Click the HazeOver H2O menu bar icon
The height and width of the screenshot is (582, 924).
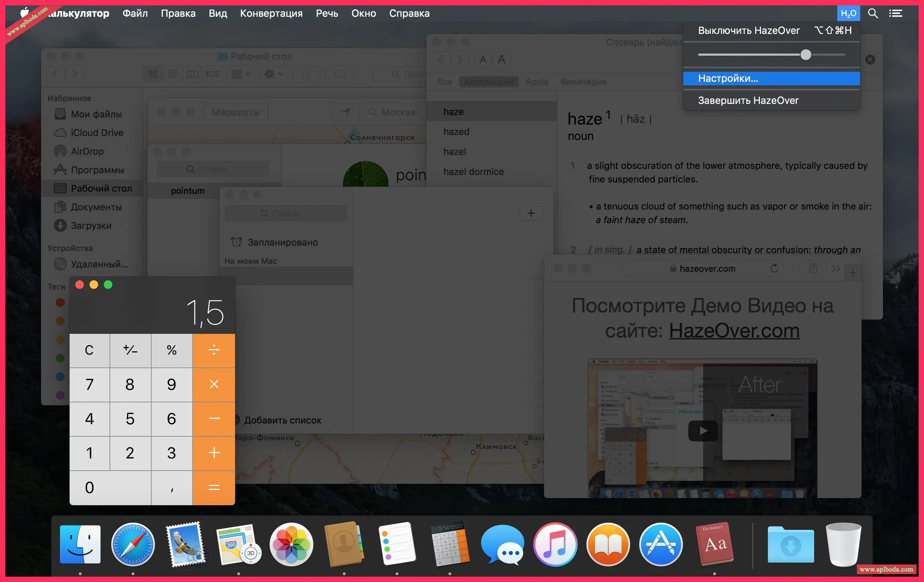point(848,14)
